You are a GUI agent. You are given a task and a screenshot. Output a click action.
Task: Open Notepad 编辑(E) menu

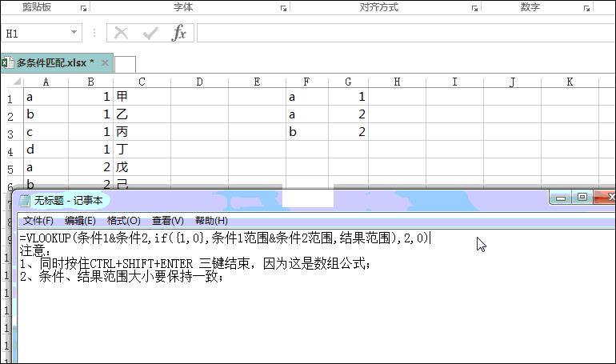80,221
